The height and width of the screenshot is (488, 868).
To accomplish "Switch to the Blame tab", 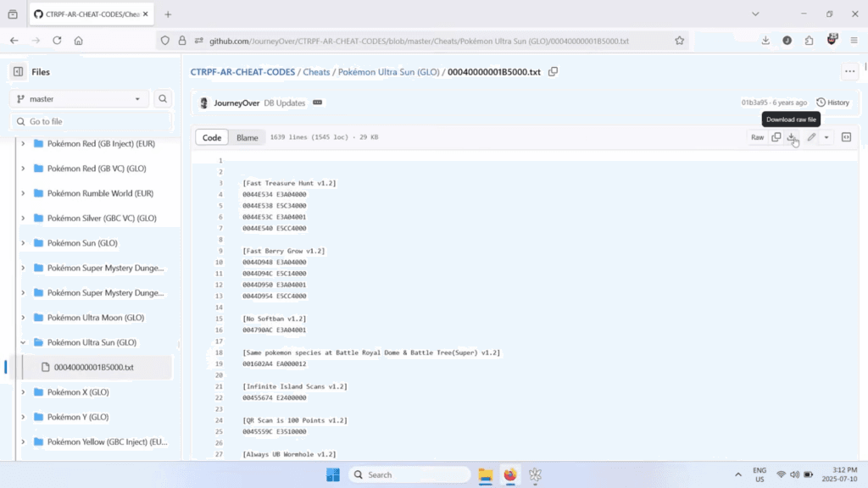I will pos(248,138).
